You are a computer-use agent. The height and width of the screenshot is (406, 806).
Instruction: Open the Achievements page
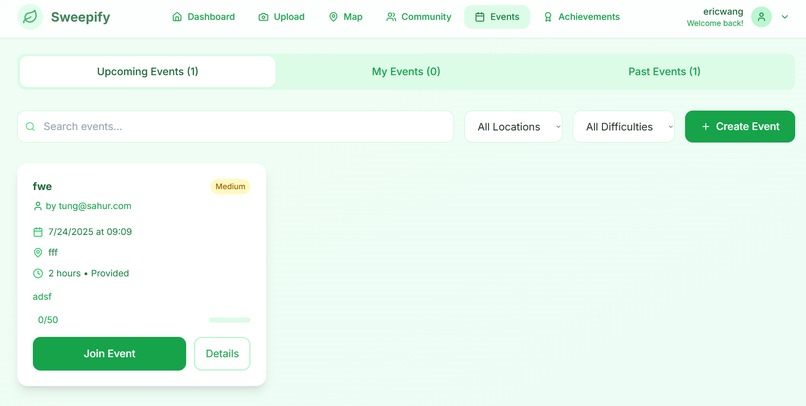pyautogui.click(x=582, y=17)
